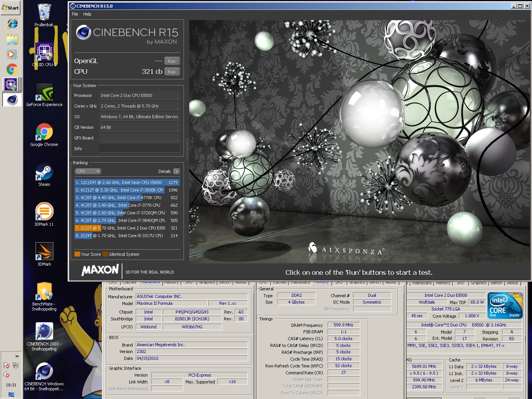This screenshot has height=399, width=532.
Task: Click the Maximus II Formula model field in CPU-Z
Action: pos(171,303)
